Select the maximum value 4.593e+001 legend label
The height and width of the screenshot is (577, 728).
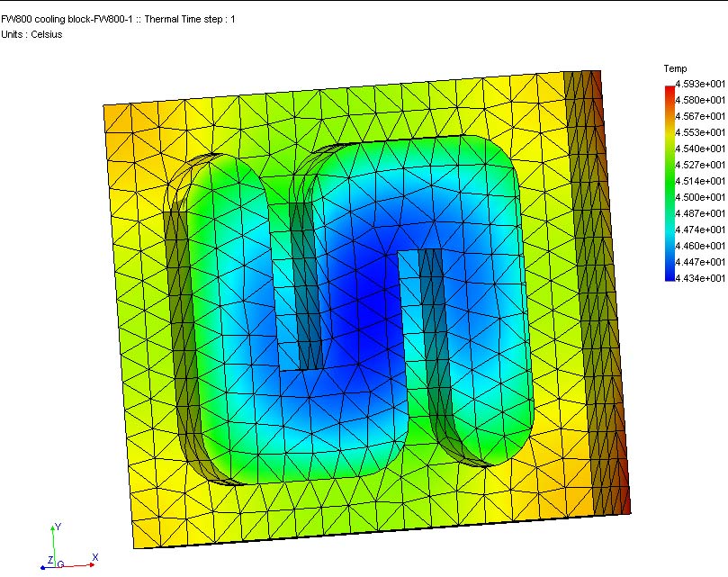point(700,84)
